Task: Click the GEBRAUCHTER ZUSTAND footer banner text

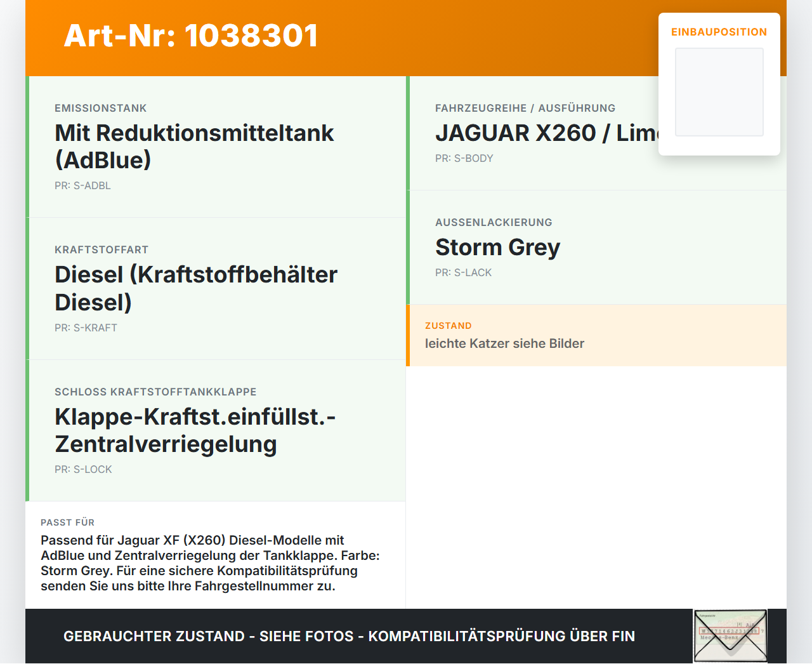Action: tap(349, 636)
